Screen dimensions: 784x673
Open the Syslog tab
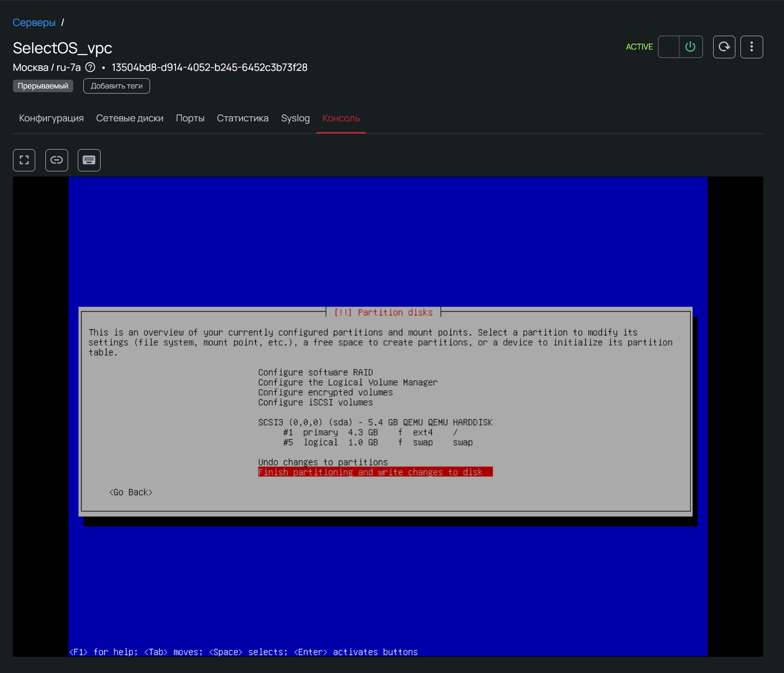point(295,119)
